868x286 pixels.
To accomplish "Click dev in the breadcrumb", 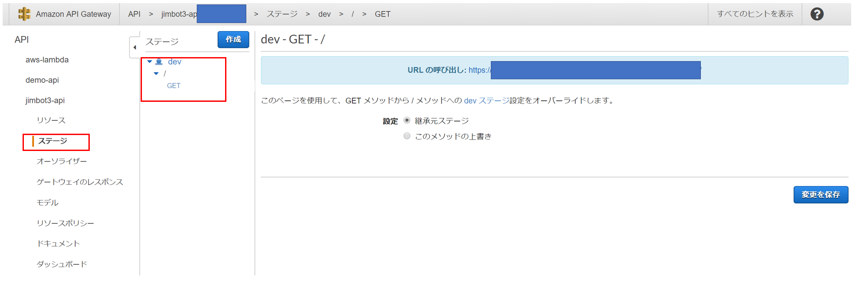I will (325, 14).
